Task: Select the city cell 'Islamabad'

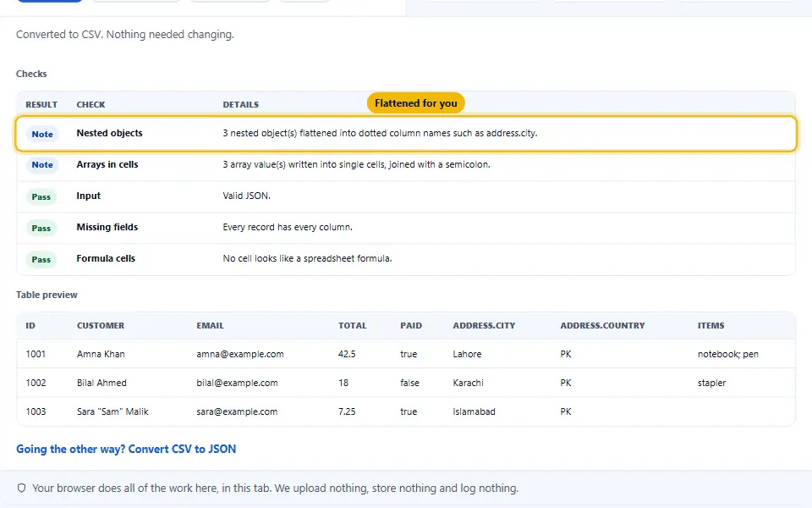Action: point(474,411)
